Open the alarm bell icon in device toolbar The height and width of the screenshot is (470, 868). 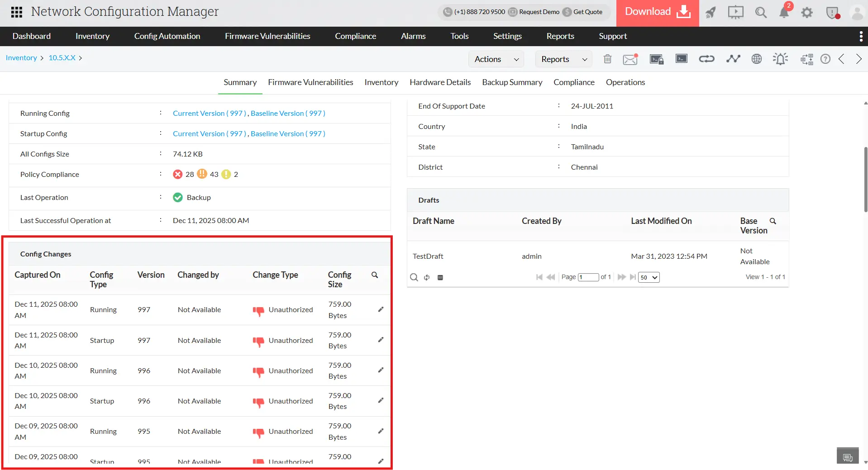pyautogui.click(x=781, y=59)
